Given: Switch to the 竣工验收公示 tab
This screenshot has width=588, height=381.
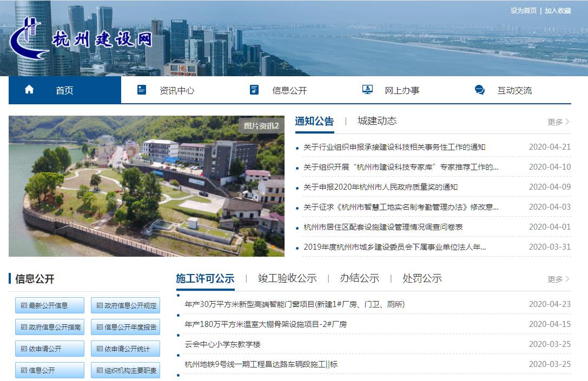Looking at the screenshot, I should tap(287, 278).
